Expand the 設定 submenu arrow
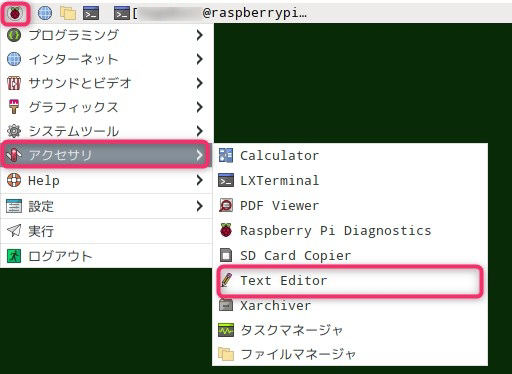512x374 pixels. pyautogui.click(x=199, y=206)
